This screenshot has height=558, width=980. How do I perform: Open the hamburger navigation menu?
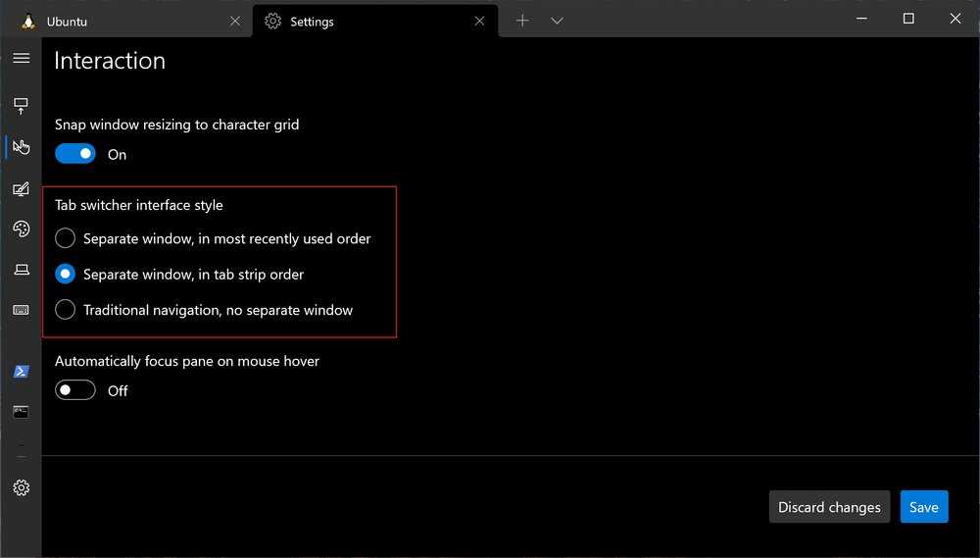(x=21, y=59)
